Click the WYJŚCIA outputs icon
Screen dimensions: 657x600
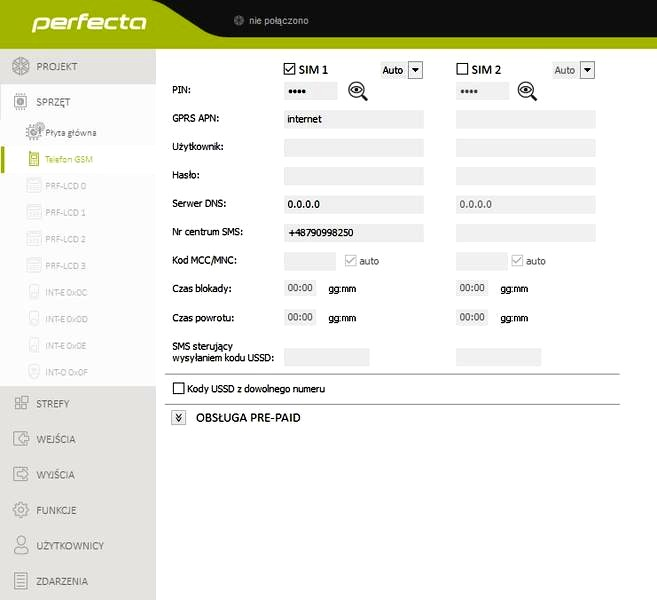pos(21,474)
